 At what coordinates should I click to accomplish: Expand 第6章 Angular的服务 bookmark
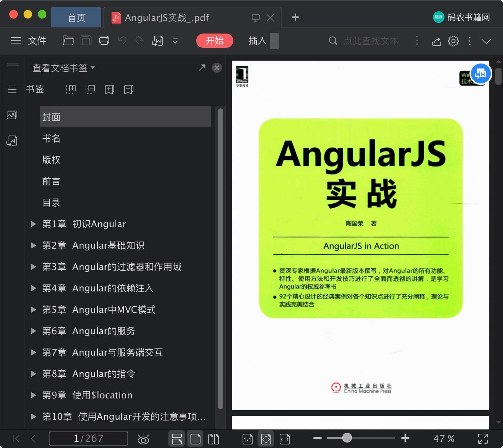[34, 331]
